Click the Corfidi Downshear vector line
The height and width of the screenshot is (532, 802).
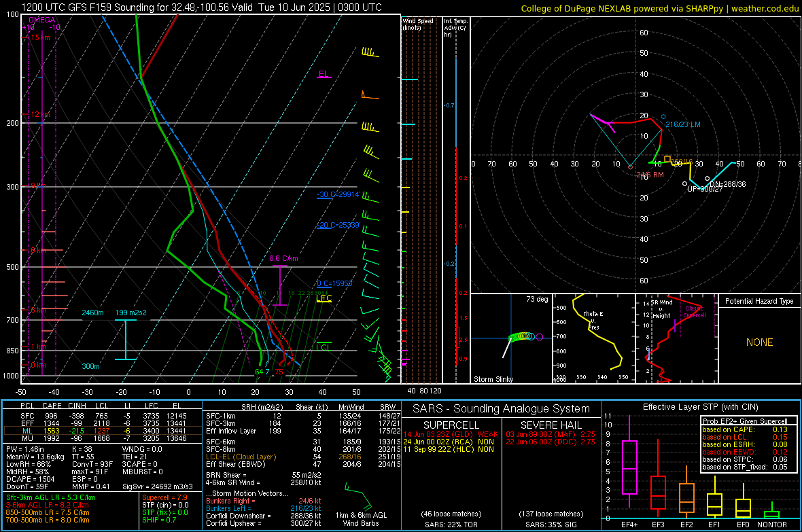[264, 516]
